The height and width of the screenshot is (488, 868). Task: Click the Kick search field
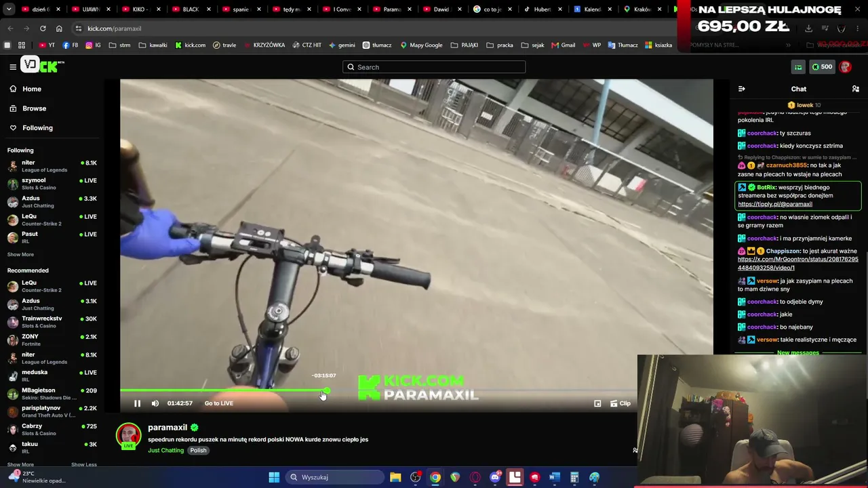[434, 67]
